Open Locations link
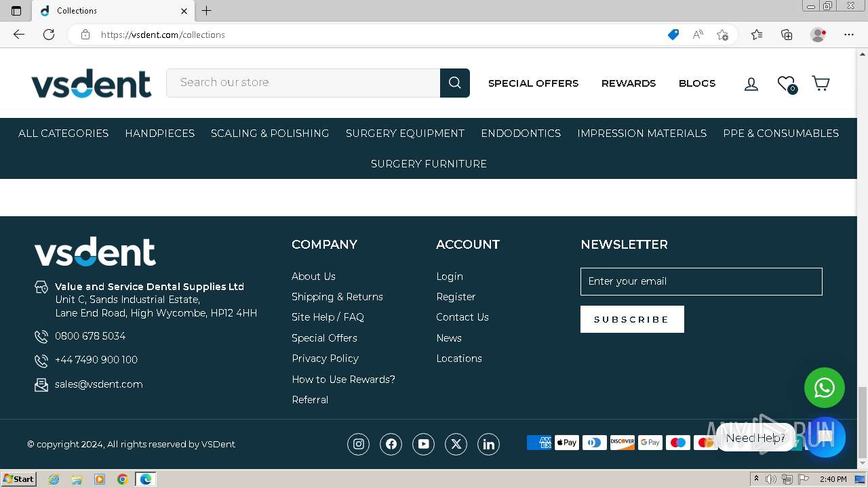The image size is (868, 488). click(x=459, y=359)
